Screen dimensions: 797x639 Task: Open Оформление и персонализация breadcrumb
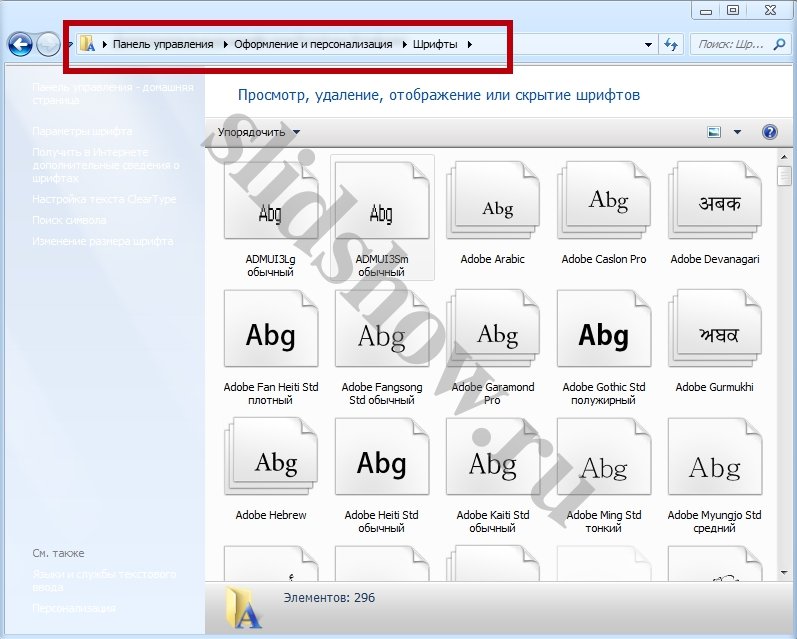[x=313, y=44]
